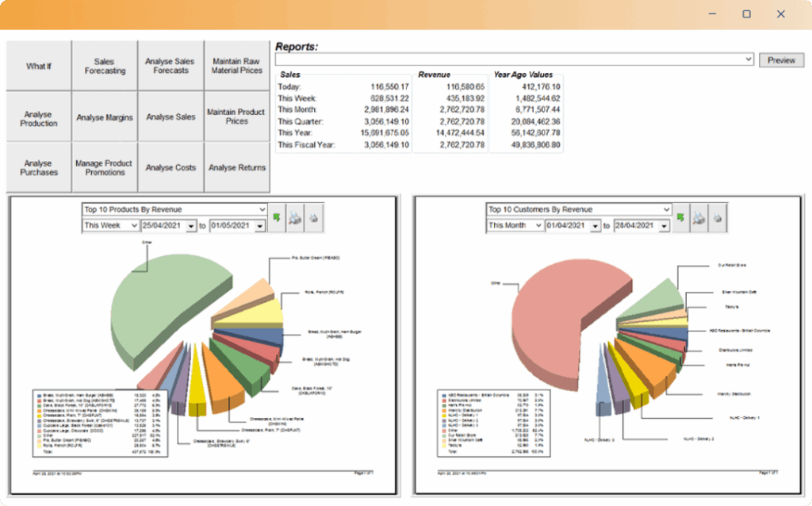This screenshot has width=812, height=506.
Task: Select This Month year-ago value 6,771,507.44
Action: pos(538,109)
